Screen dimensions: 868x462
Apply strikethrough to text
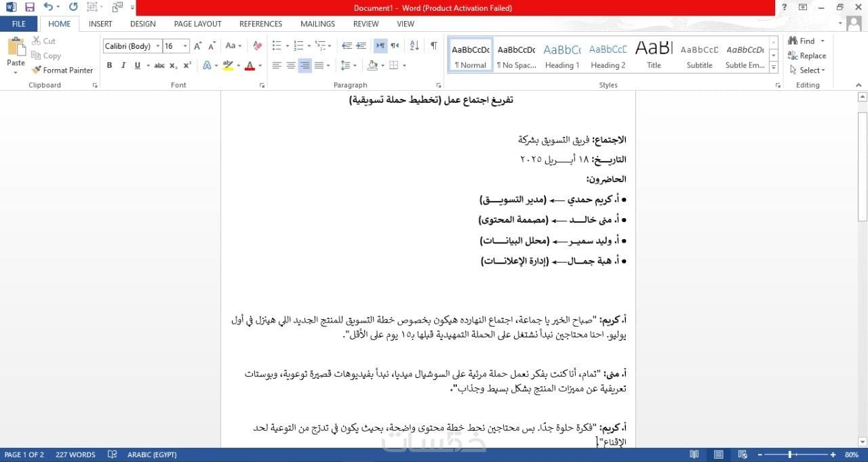159,66
